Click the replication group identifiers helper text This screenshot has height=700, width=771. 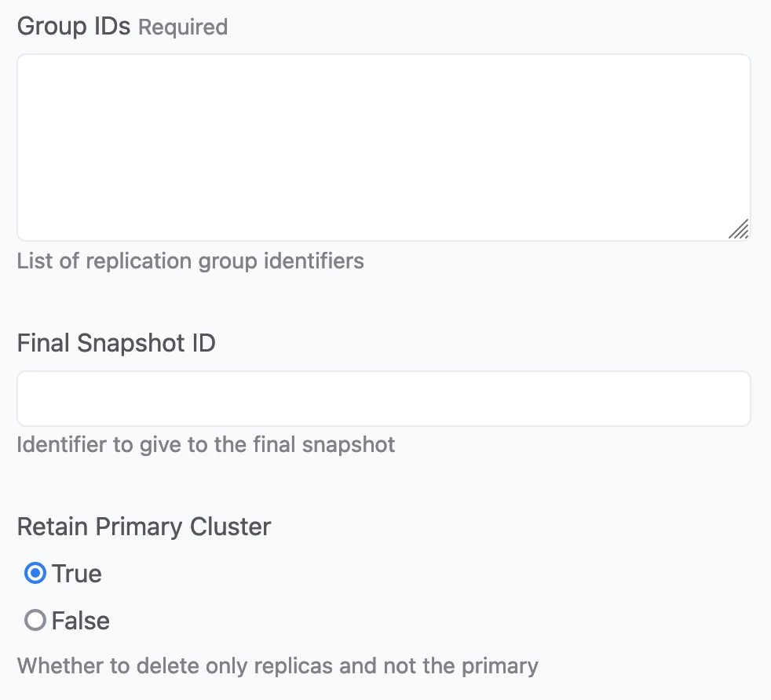pyautogui.click(x=190, y=261)
